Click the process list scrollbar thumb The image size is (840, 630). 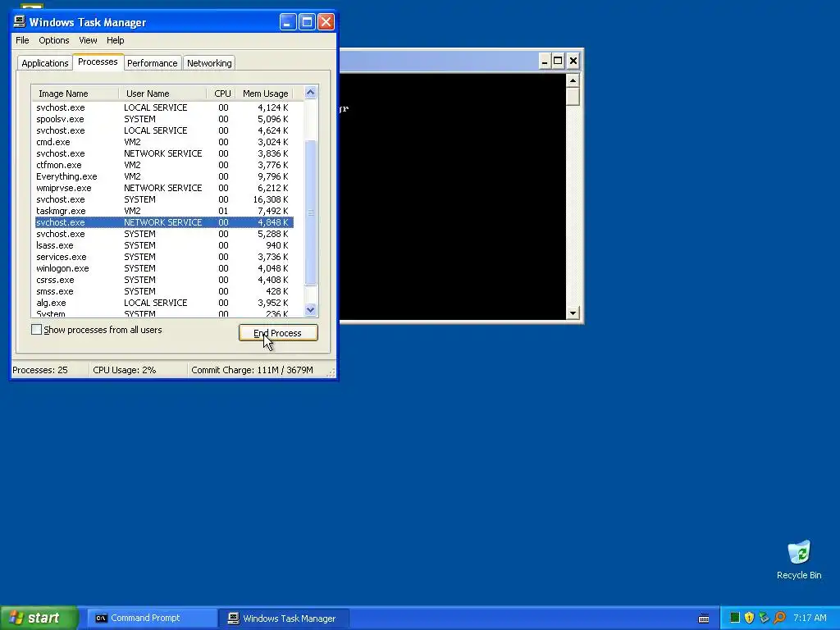(310, 212)
